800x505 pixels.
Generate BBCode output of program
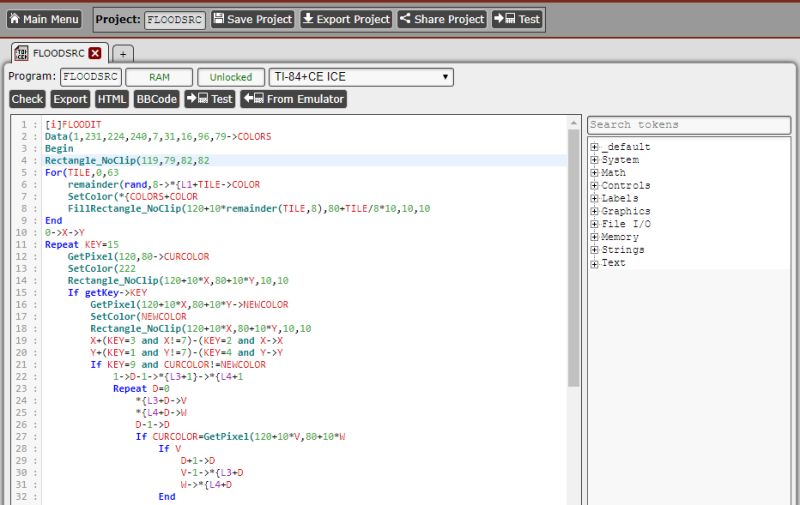156,99
